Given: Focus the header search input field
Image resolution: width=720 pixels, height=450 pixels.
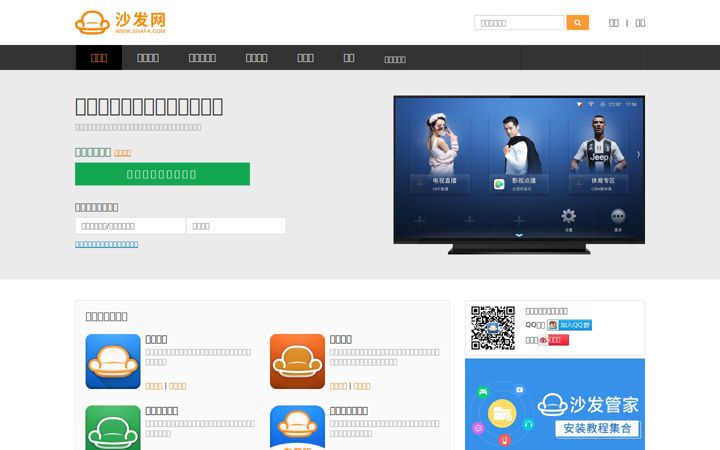Looking at the screenshot, I should coord(519,22).
